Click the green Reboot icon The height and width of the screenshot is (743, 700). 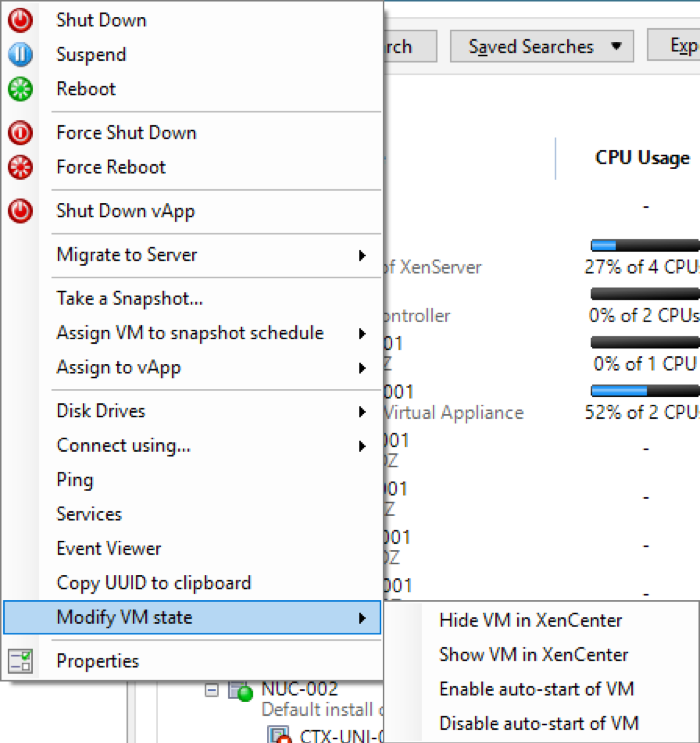coord(20,89)
